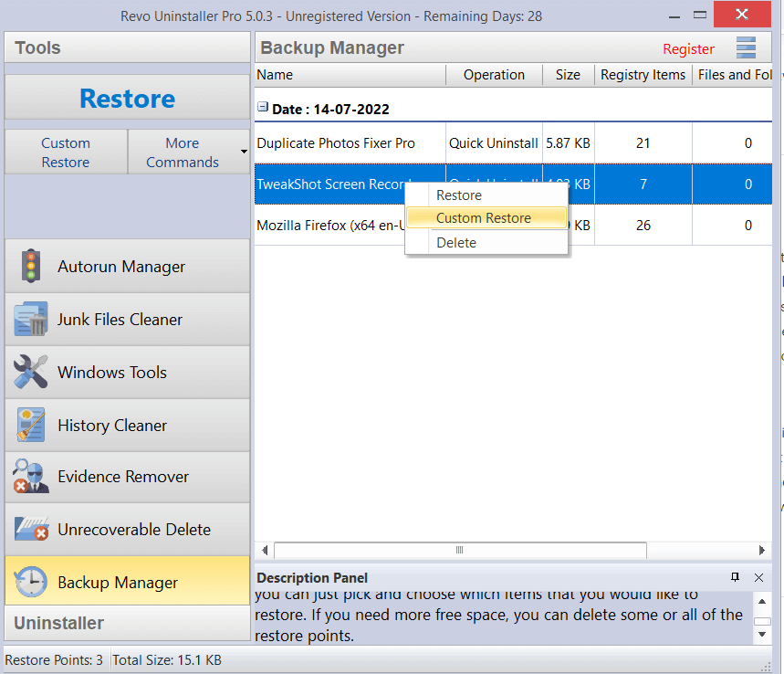Select Delete in the context menu
The image size is (784, 674).
pos(456,242)
